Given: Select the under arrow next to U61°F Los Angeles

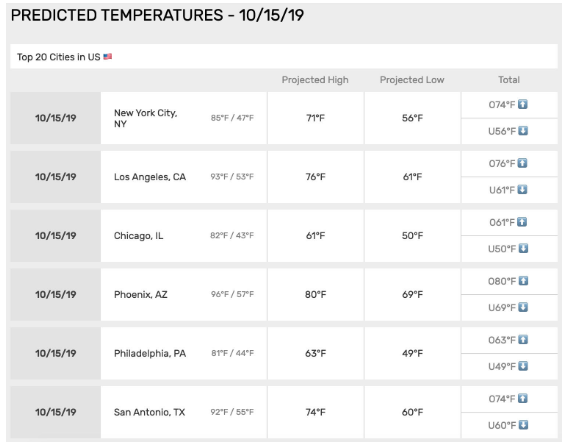Looking at the screenshot, I should pos(522,189).
